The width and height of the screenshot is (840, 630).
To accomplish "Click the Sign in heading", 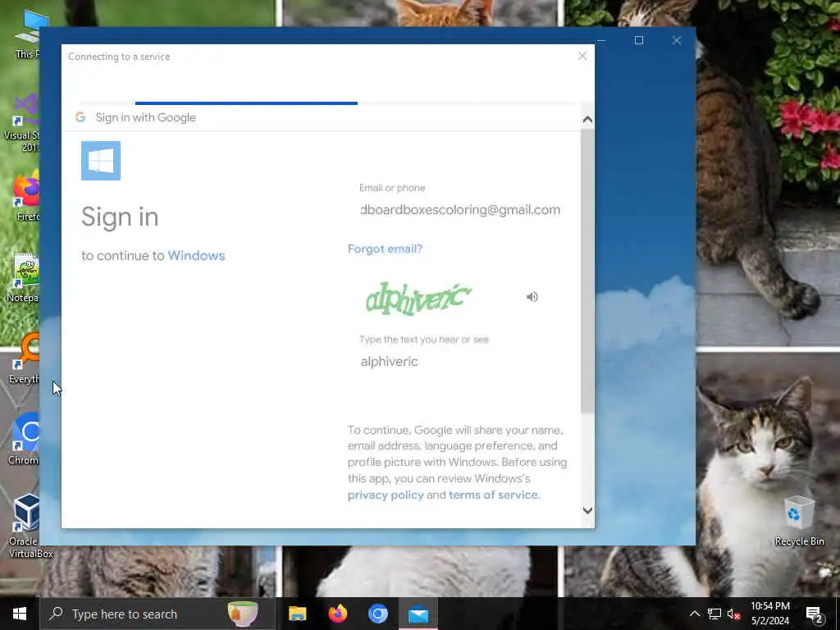I will [x=120, y=217].
